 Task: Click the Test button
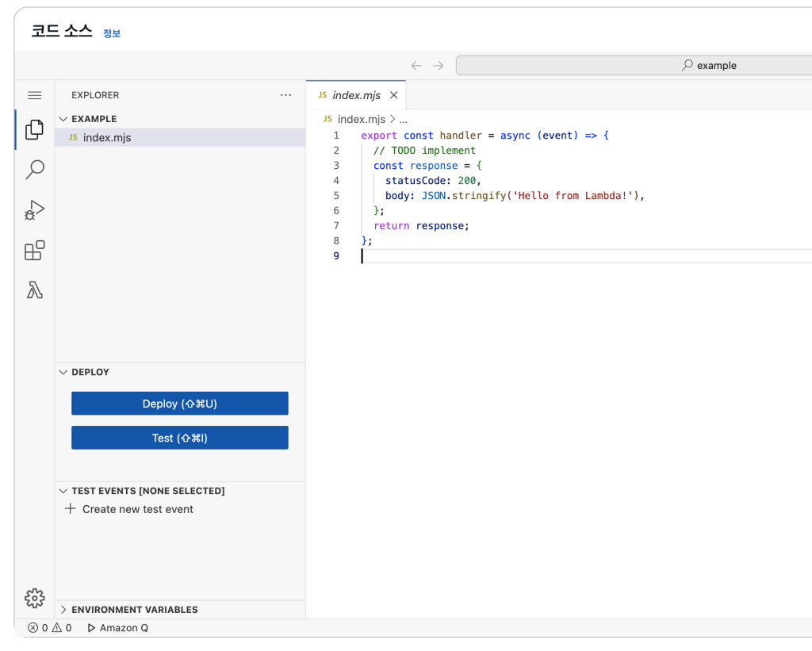tap(179, 438)
